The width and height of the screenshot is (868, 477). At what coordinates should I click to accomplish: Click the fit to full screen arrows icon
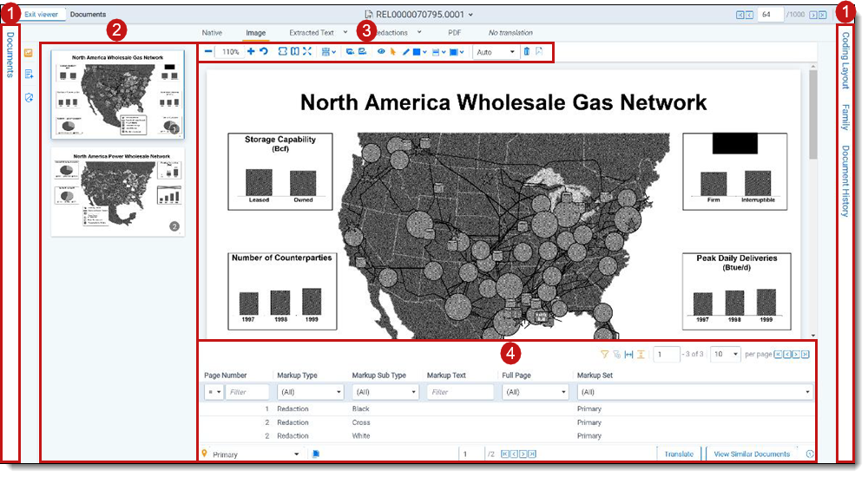[x=307, y=51]
